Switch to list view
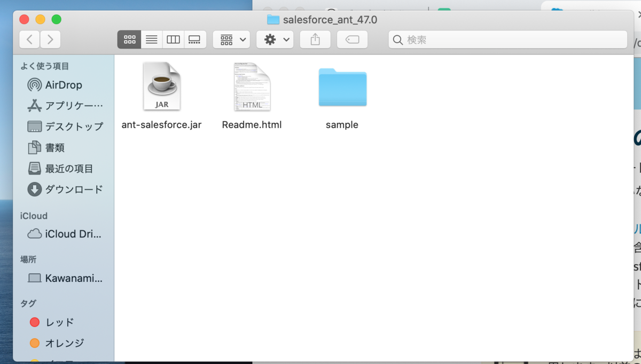This screenshot has width=641, height=364. (152, 39)
